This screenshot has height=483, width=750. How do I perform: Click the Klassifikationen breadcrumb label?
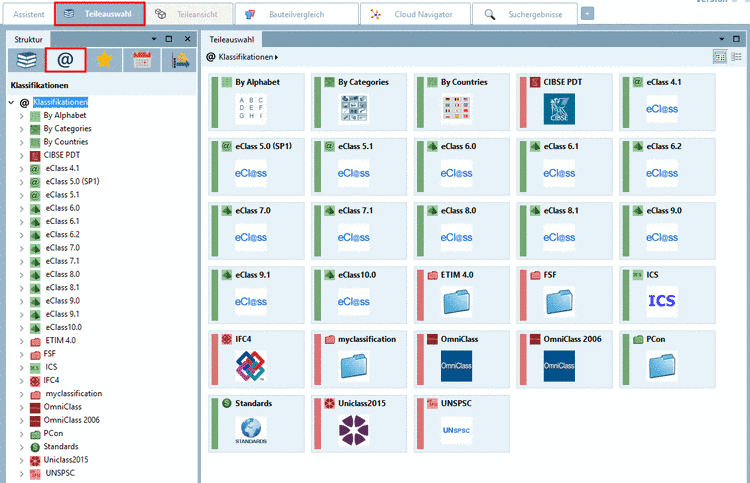coord(245,57)
